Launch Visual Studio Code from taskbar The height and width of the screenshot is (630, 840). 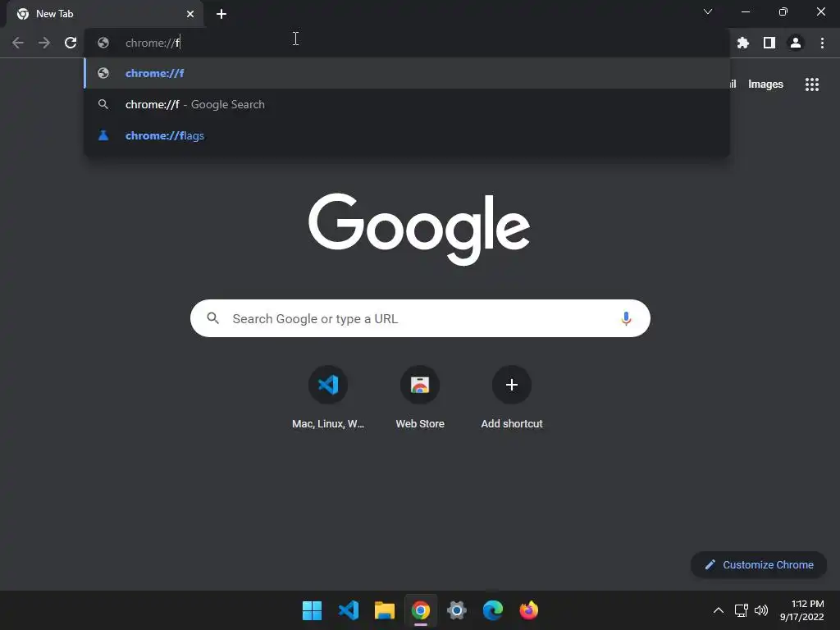[348, 610]
